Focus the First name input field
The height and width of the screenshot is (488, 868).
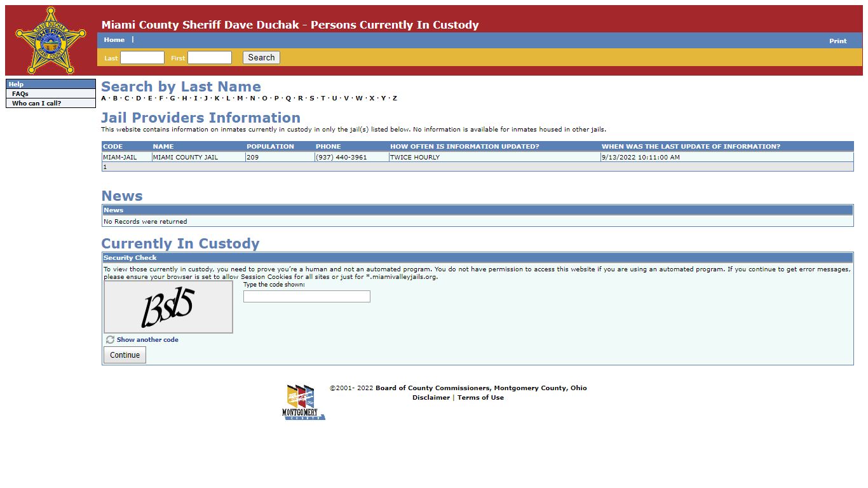coord(210,58)
